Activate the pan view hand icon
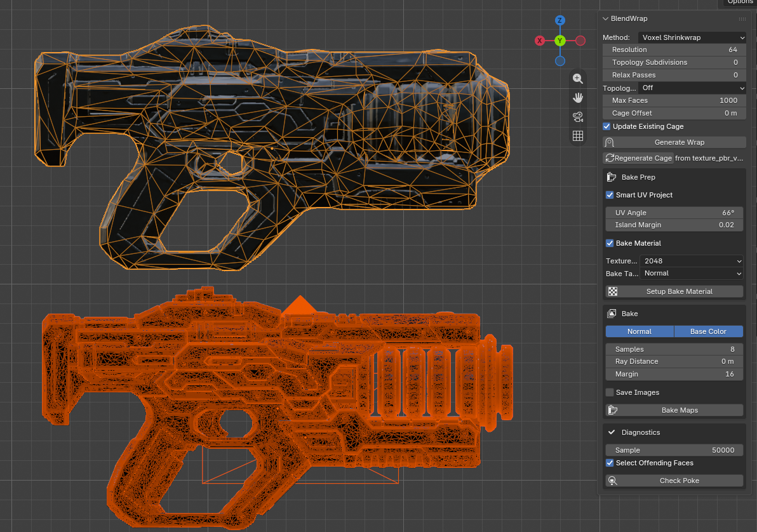Screen dimensions: 757x532 pos(578,98)
